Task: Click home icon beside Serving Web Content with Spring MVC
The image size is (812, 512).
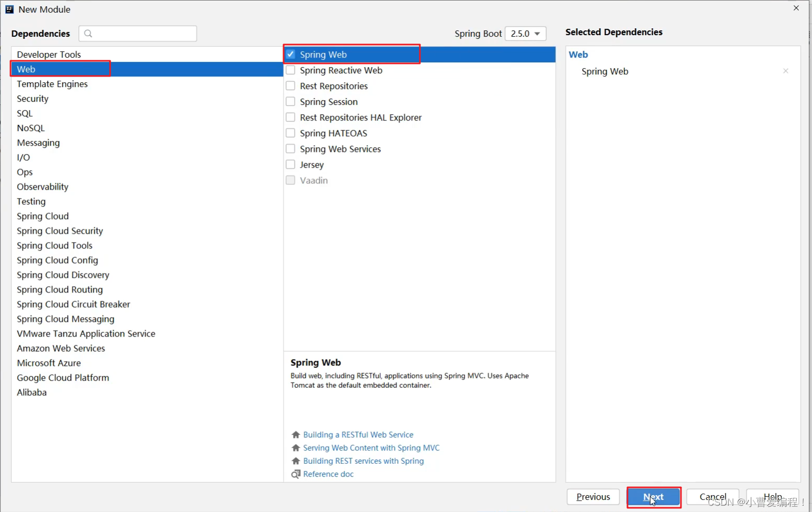Action: coord(296,448)
